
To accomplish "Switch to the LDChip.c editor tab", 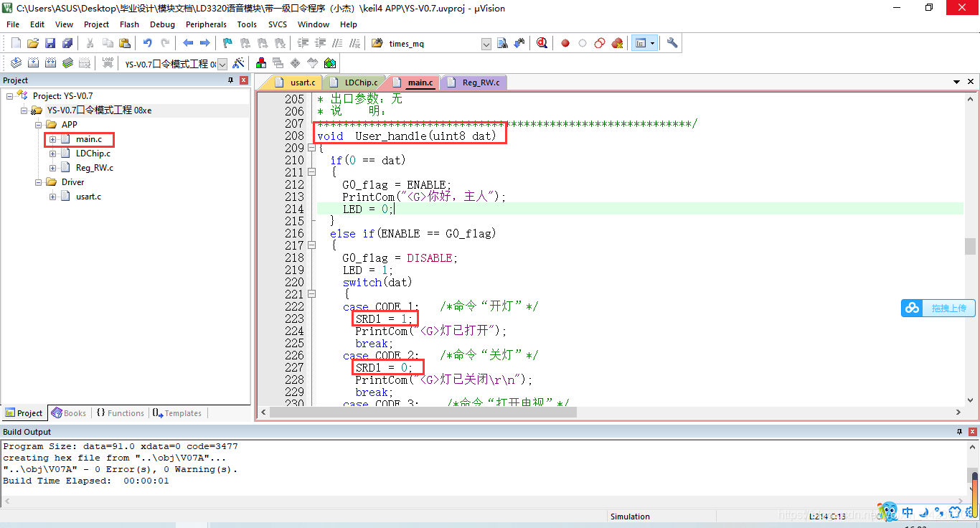I will click(354, 82).
